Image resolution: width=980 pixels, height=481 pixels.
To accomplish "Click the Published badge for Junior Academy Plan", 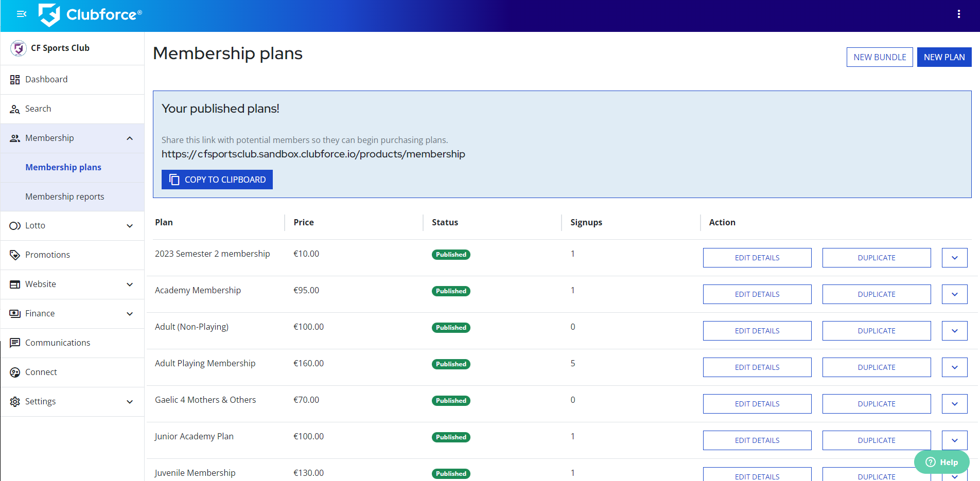I will 451,437.
